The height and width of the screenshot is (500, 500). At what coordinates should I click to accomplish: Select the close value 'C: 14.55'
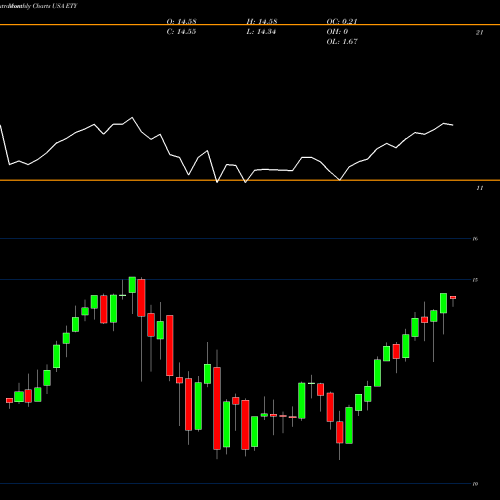point(181,31)
